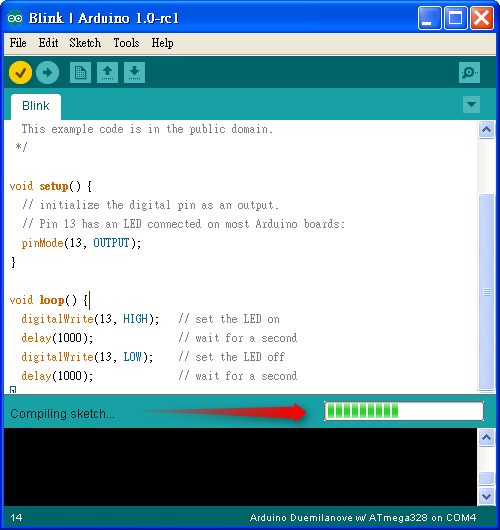Click the Save sketch down-arrow icon
500x530 pixels.
(x=135, y=72)
